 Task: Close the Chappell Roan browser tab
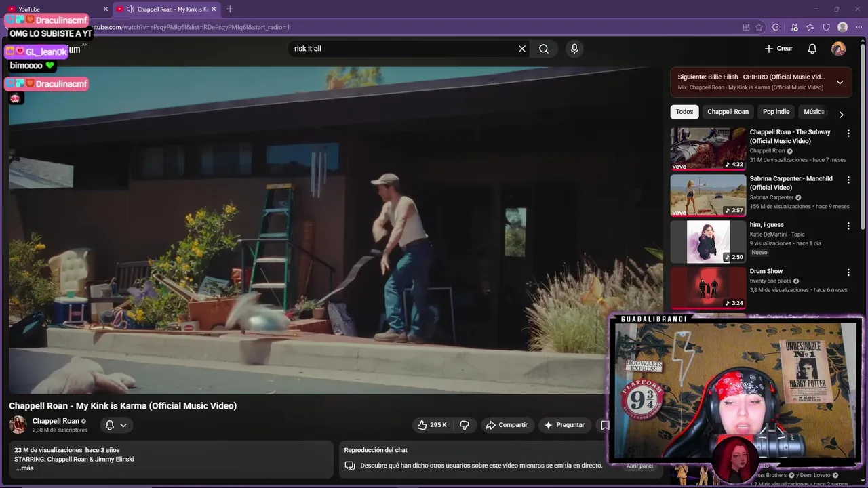[x=214, y=9]
